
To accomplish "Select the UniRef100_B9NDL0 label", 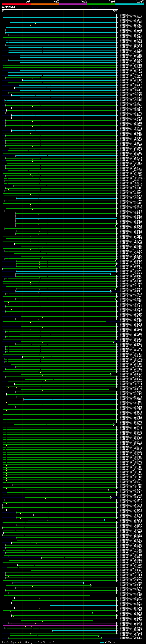I will pyautogui.click(x=131, y=339).
